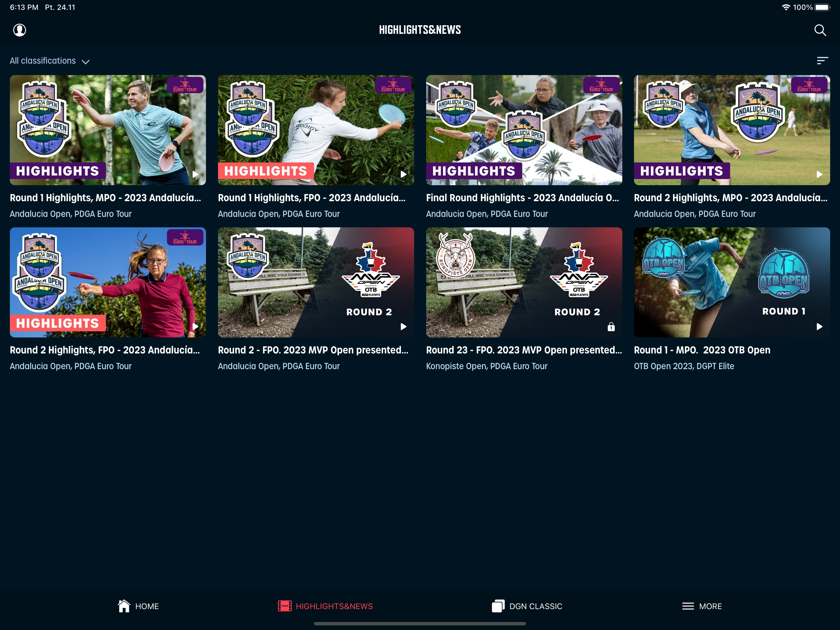Screen dimensions: 840x630
Task: Click Konopiste Open logo on Round 23 thumbnail
Action: coord(455,255)
